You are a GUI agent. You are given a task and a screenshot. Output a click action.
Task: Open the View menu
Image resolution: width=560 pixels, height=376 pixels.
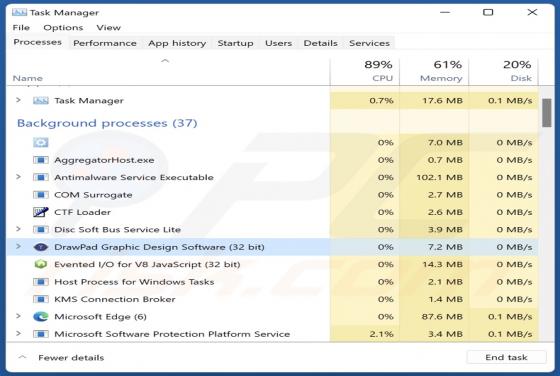[109, 27]
